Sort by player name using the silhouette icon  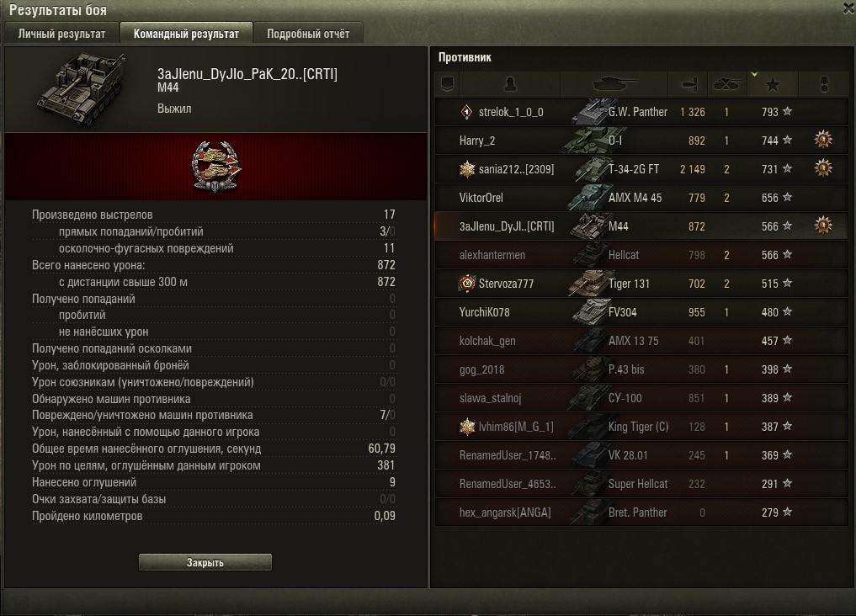pos(510,84)
